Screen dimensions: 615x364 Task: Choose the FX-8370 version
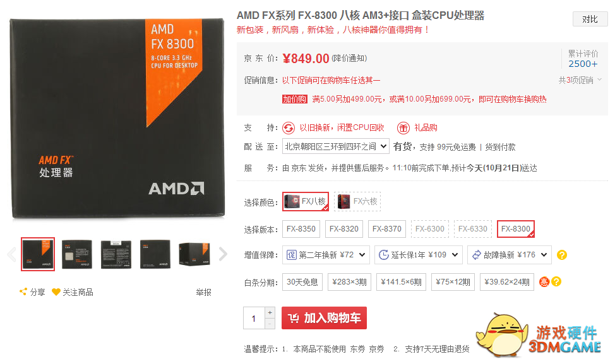click(386, 229)
